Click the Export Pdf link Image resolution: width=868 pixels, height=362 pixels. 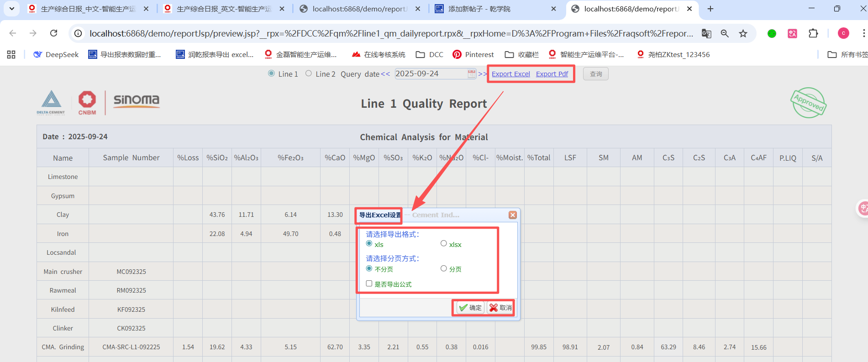(552, 74)
